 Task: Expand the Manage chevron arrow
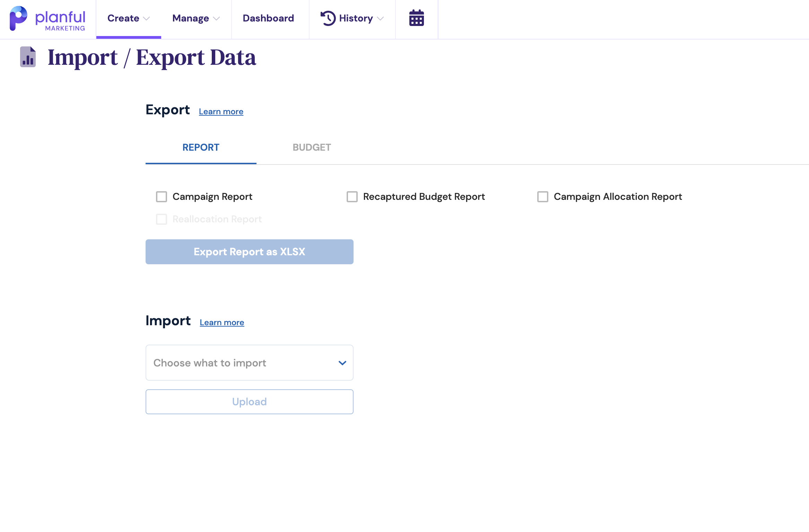tap(217, 19)
